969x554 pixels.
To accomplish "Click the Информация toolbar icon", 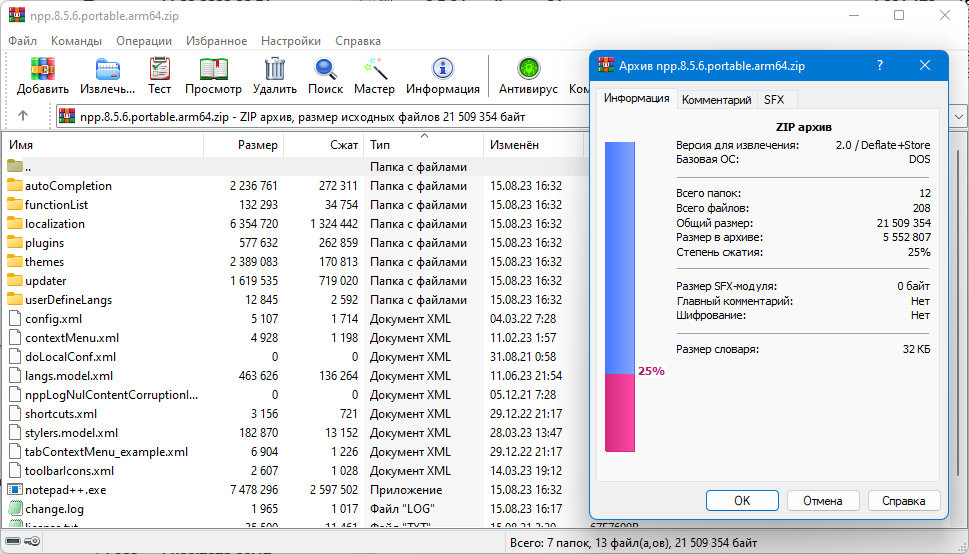I will [442, 75].
